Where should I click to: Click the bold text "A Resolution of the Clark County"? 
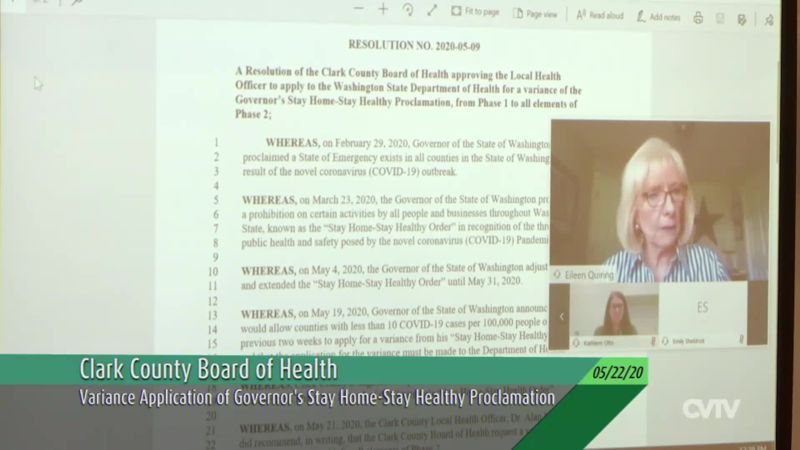pos(307,72)
